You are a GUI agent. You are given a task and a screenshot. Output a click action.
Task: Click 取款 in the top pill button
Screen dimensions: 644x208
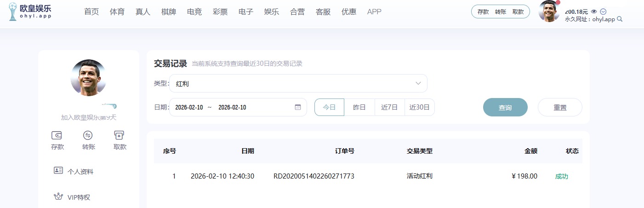(x=518, y=12)
